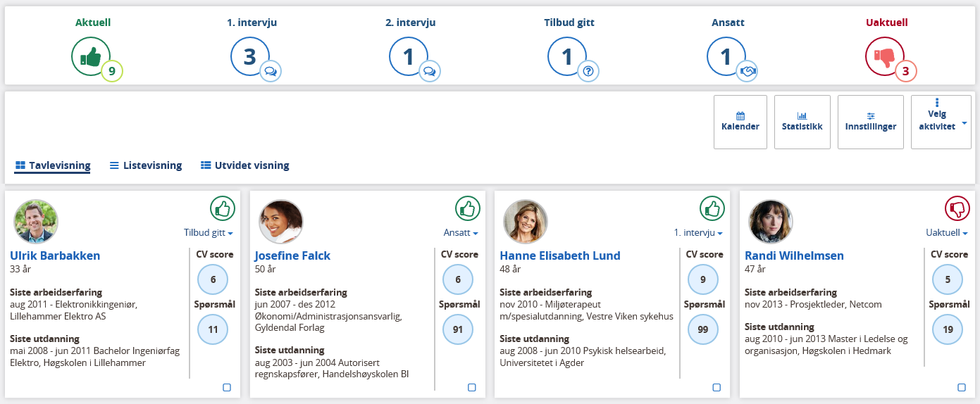The image size is (980, 404).
Task: Open the Kalender button
Action: pyautogui.click(x=740, y=122)
